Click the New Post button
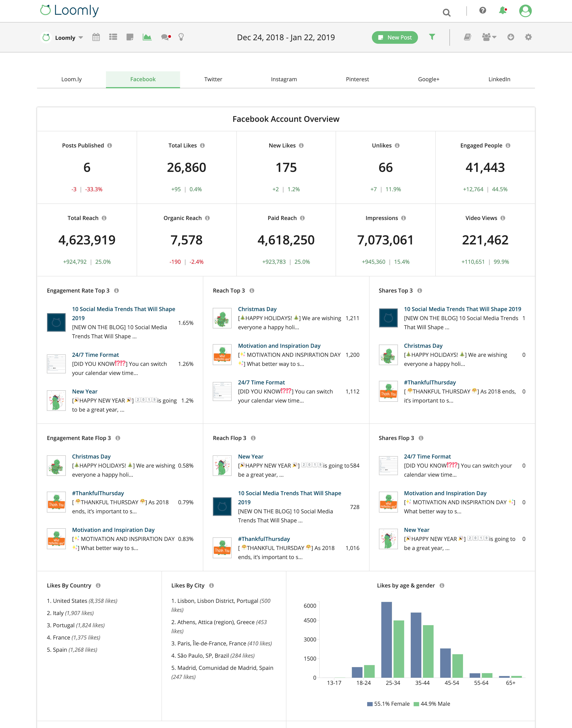The image size is (572, 728). point(395,37)
